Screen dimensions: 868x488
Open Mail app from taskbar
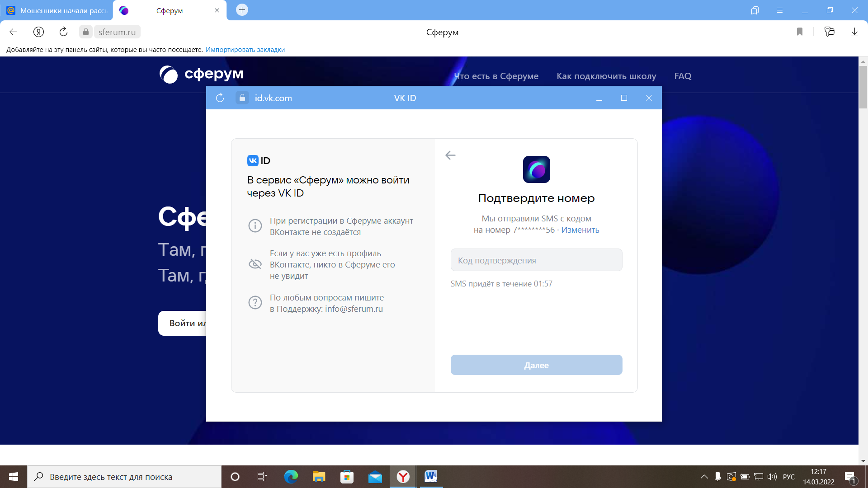pos(375,477)
